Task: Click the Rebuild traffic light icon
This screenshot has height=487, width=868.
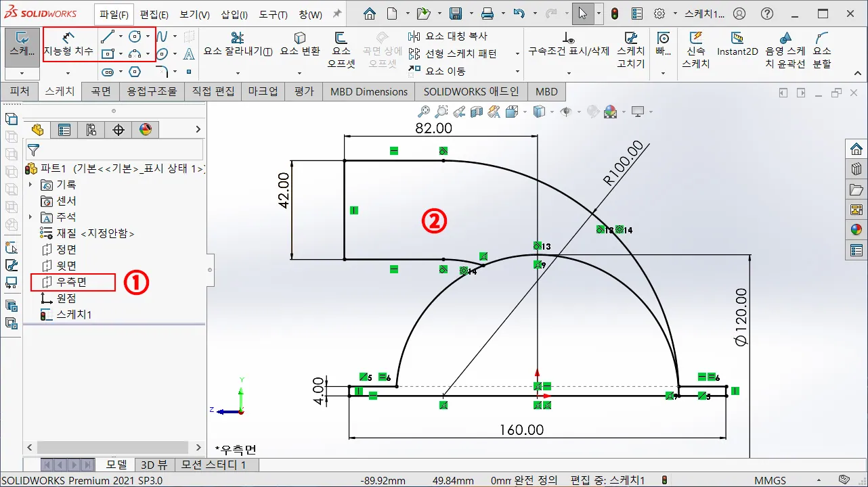Action: click(x=615, y=14)
